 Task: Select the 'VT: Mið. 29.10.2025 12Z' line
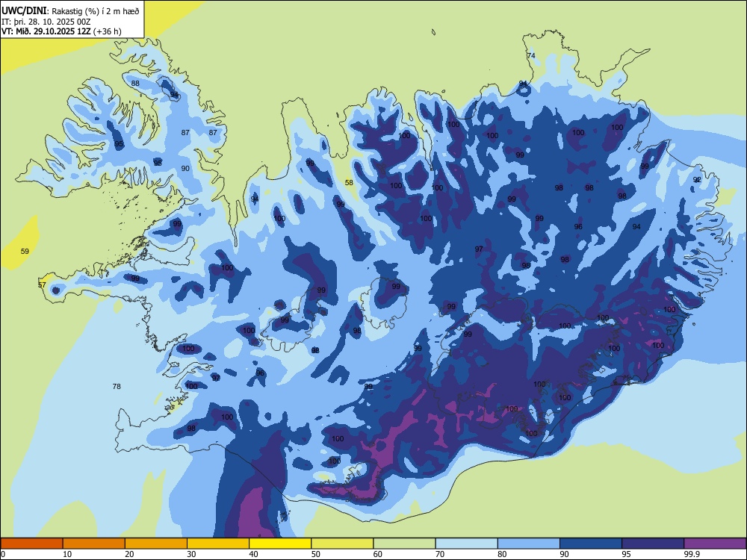point(46,31)
